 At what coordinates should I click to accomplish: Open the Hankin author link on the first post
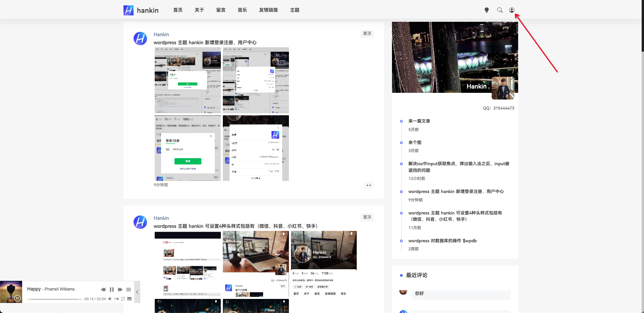pos(161,35)
